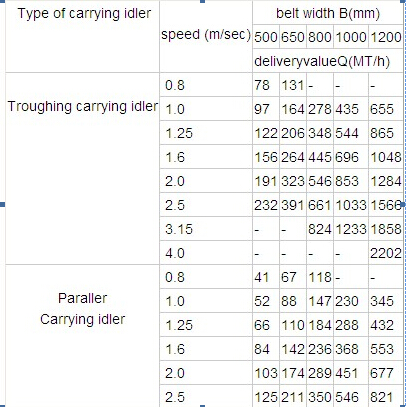This screenshot has height=407, width=406.
Task: Click the cell with value 1858
Action: point(386,229)
